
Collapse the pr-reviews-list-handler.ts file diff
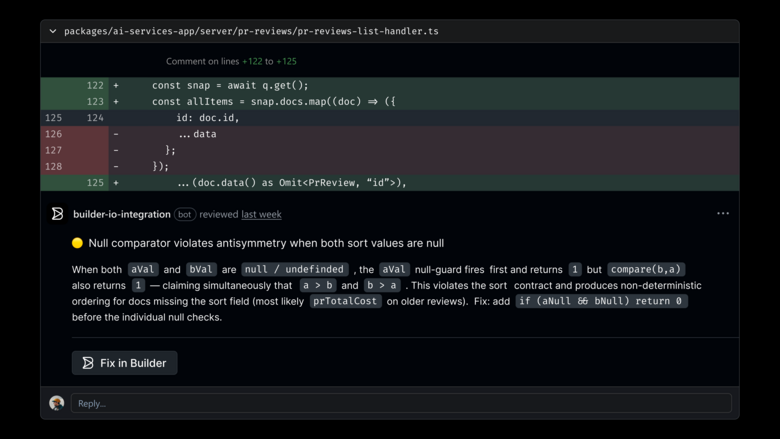53,31
